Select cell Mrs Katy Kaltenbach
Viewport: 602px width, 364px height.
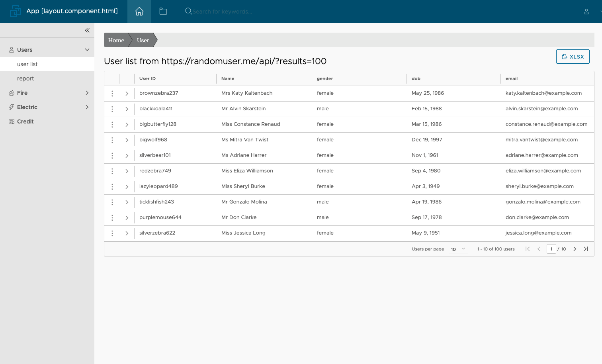(247, 93)
